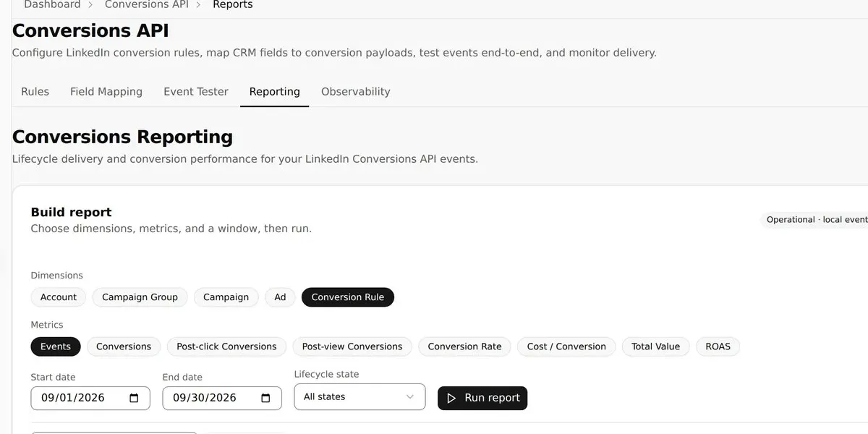868x434 pixels.
Task: Toggle the Campaign Group dimension chip
Action: pyautogui.click(x=140, y=297)
